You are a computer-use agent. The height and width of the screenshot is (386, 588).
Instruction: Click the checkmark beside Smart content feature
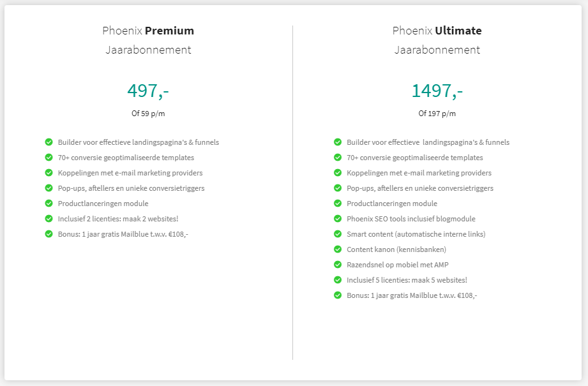click(x=338, y=234)
